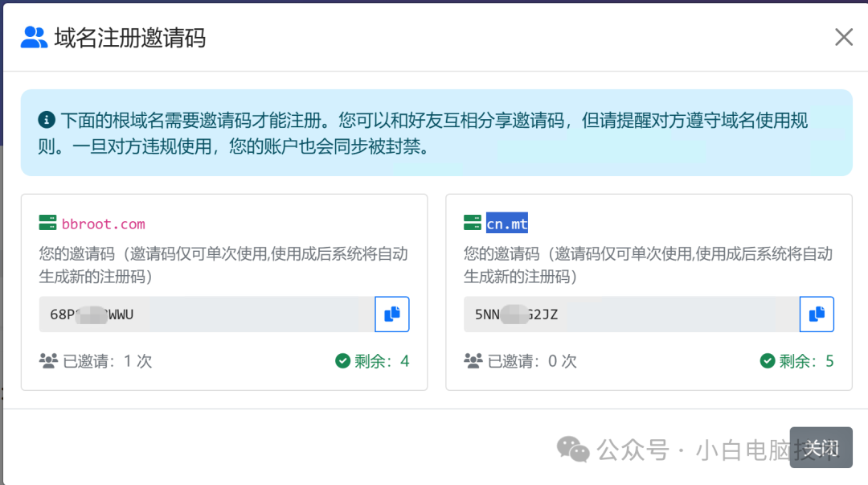Image resolution: width=868 pixels, height=485 pixels.
Task: Click the info icon in blue notice
Action: point(47,119)
